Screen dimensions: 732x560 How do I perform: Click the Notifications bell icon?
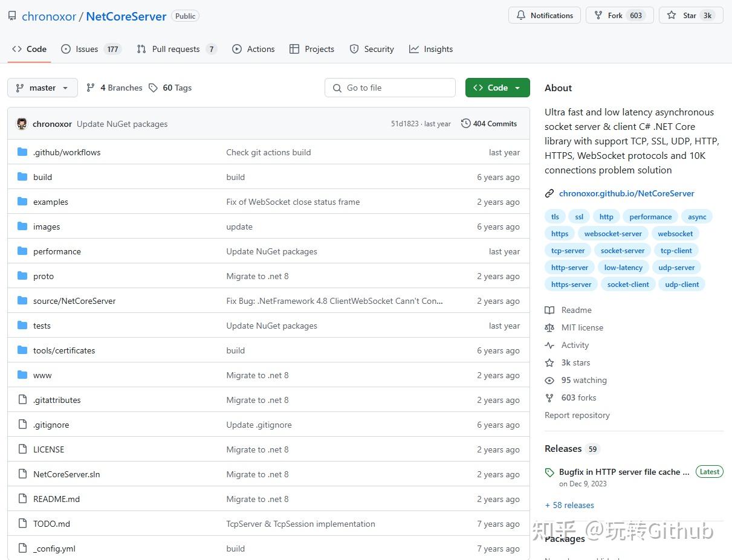tap(521, 16)
